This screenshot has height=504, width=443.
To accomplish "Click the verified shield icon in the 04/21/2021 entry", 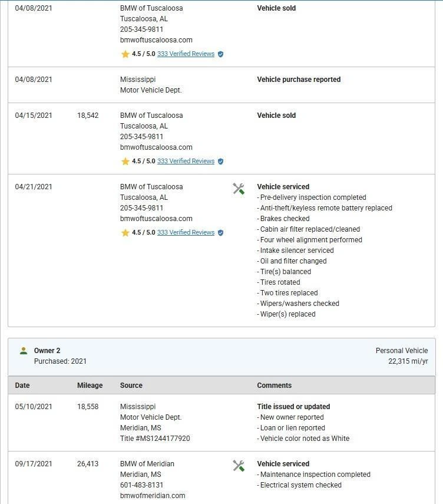I will (x=221, y=233).
